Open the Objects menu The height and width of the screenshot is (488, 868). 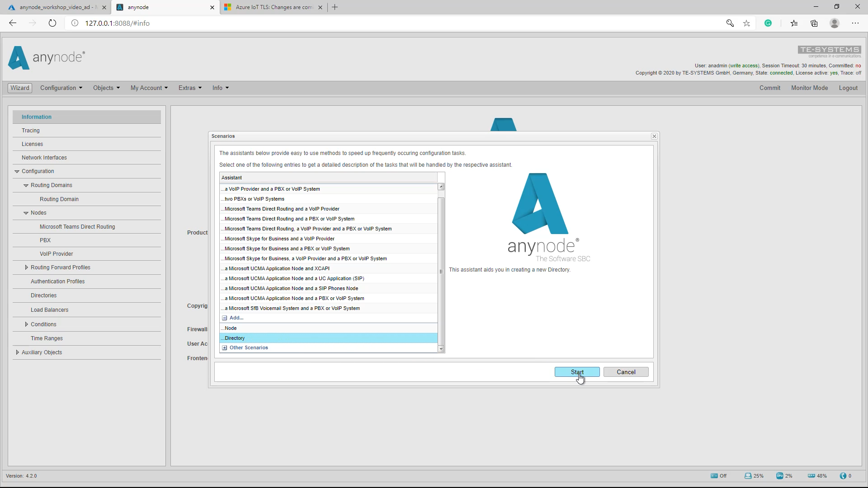point(106,88)
